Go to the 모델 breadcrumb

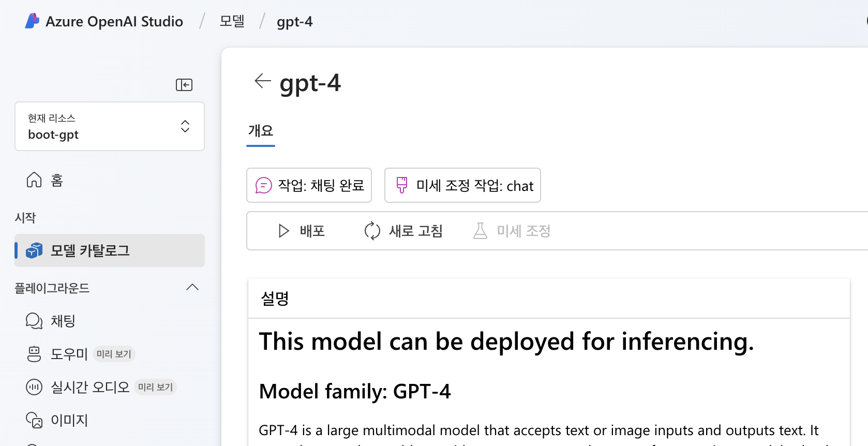[232, 21]
